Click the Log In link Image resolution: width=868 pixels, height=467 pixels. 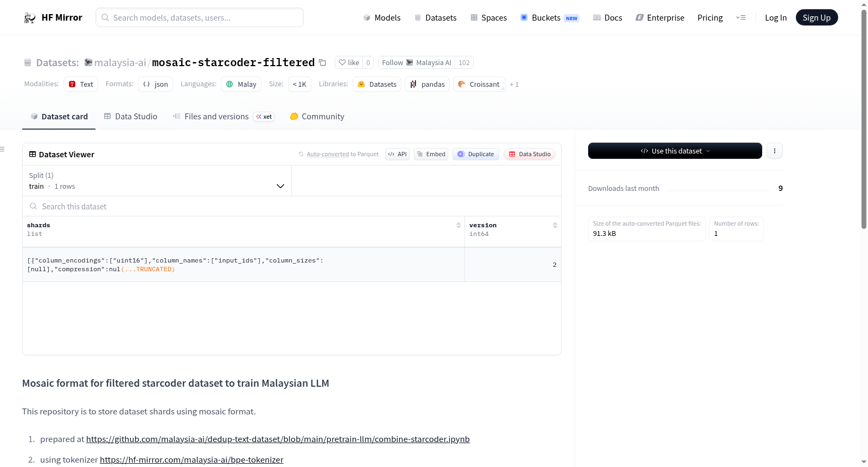[776, 18]
